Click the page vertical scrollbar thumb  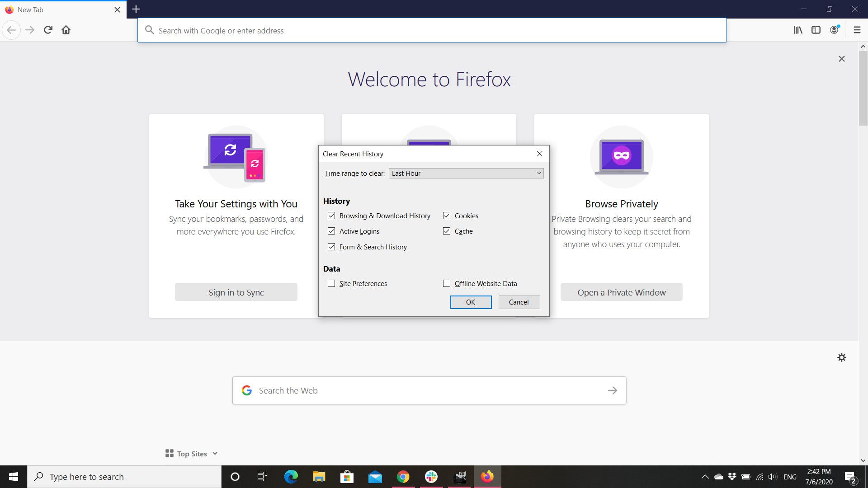(x=863, y=89)
